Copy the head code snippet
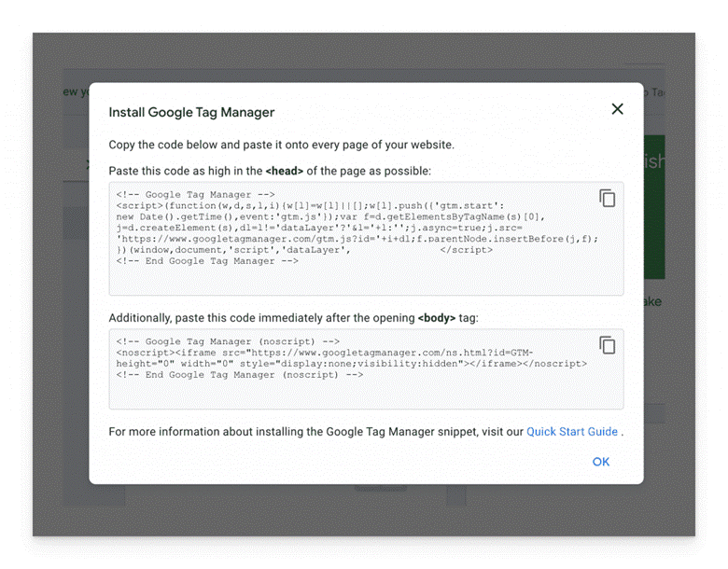Image resolution: width=728 pixels, height=569 pixels. click(608, 198)
